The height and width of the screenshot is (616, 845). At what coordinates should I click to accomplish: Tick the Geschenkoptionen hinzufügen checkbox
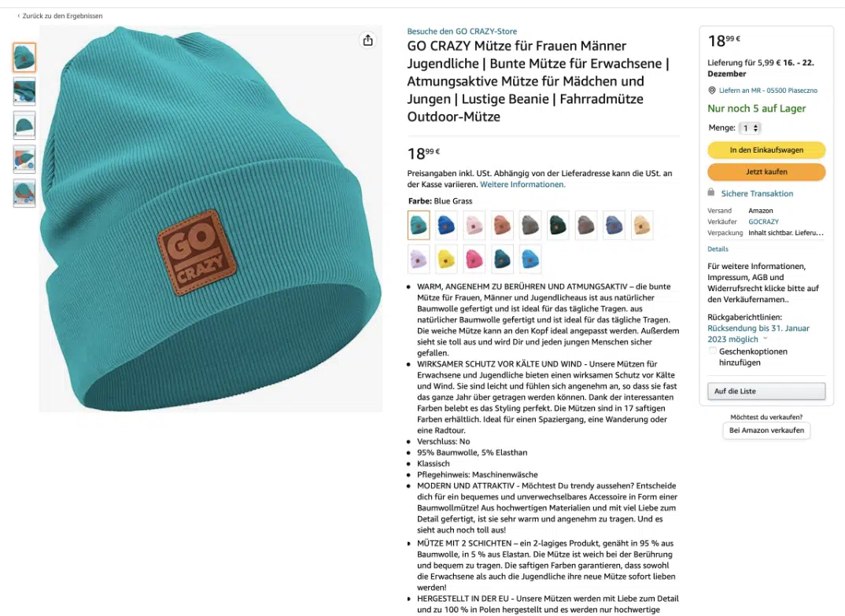click(x=713, y=351)
